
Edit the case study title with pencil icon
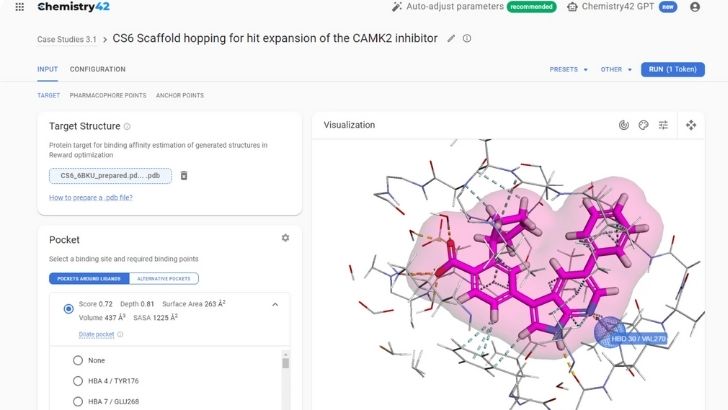(451, 39)
